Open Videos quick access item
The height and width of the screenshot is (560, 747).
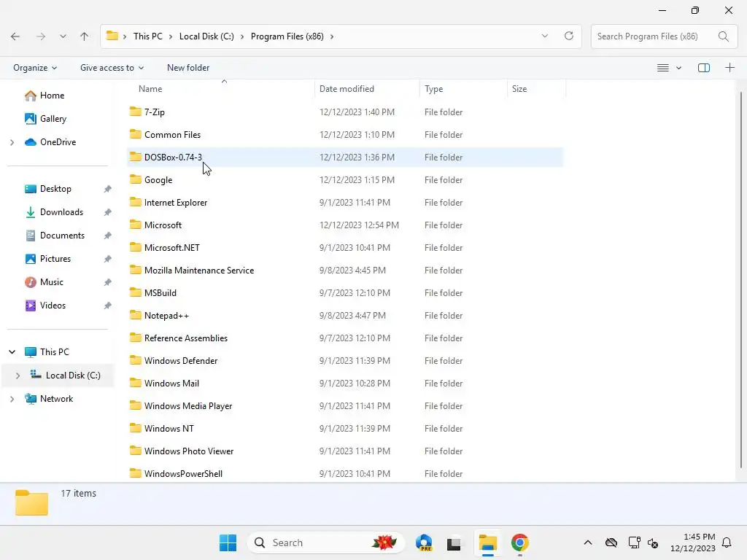pyautogui.click(x=46, y=306)
